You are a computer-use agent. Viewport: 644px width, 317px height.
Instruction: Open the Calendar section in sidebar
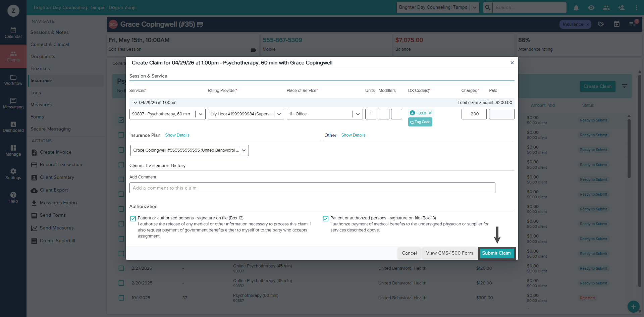(13, 33)
